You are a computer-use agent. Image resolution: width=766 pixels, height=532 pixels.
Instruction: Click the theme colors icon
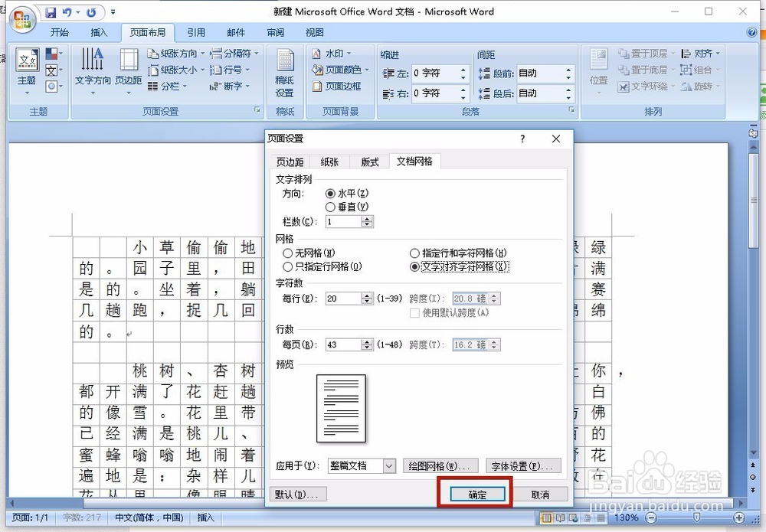click(51, 54)
